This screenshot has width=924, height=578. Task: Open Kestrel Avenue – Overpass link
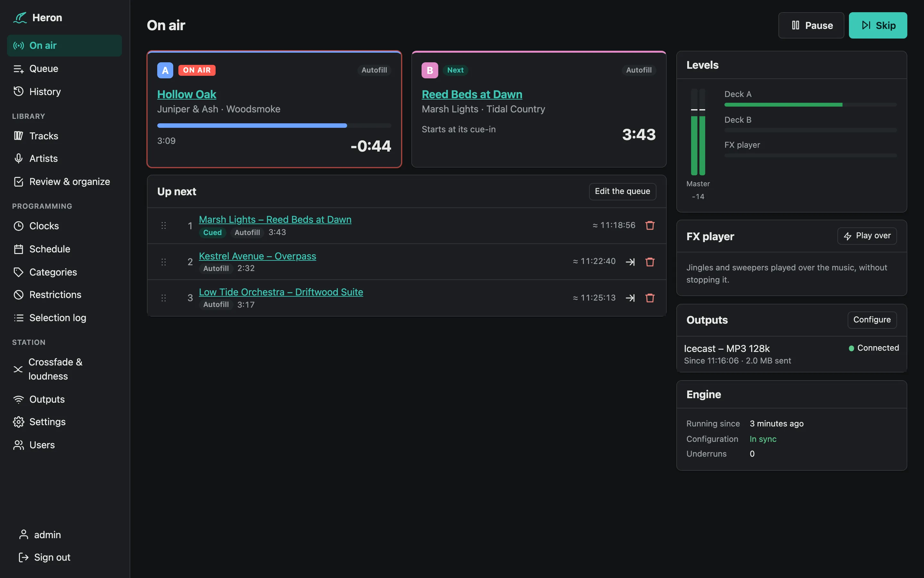[x=257, y=256]
